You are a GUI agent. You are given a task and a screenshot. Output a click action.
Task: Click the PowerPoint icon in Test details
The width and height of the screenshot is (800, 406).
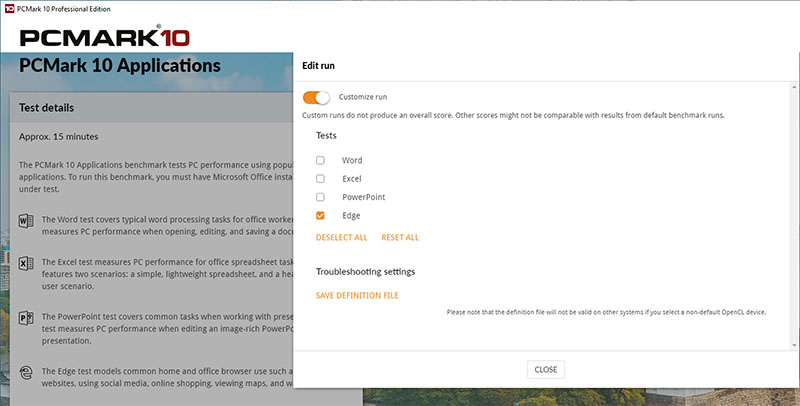[26, 318]
